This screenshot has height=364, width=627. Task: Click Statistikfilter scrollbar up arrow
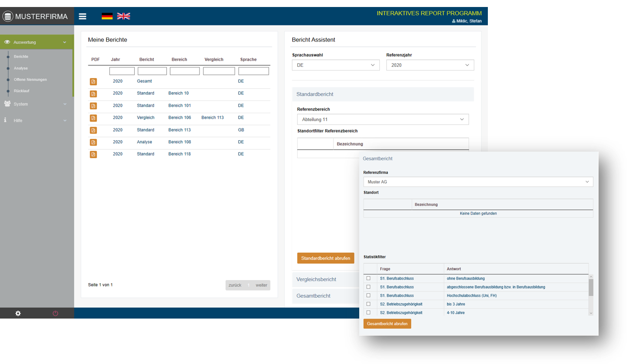(x=591, y=277)
